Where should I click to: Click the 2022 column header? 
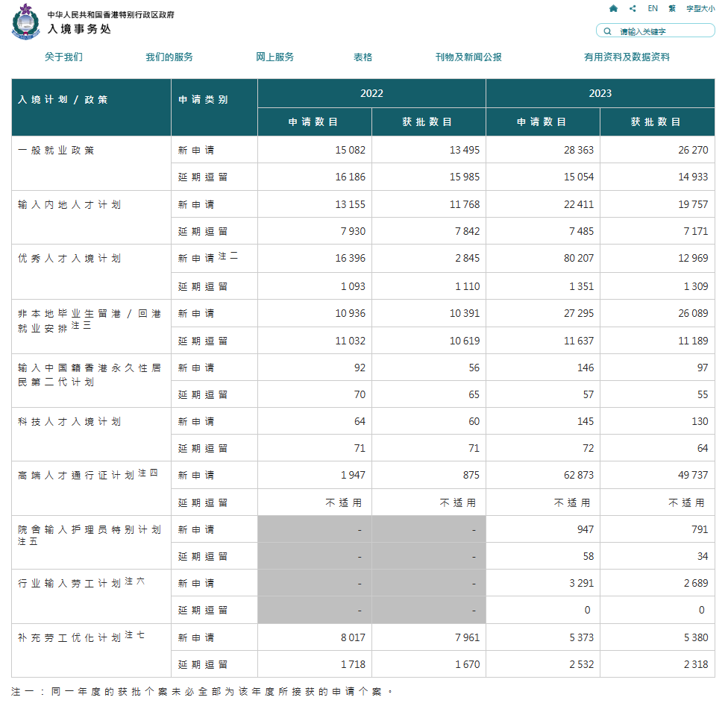(372, 93)
